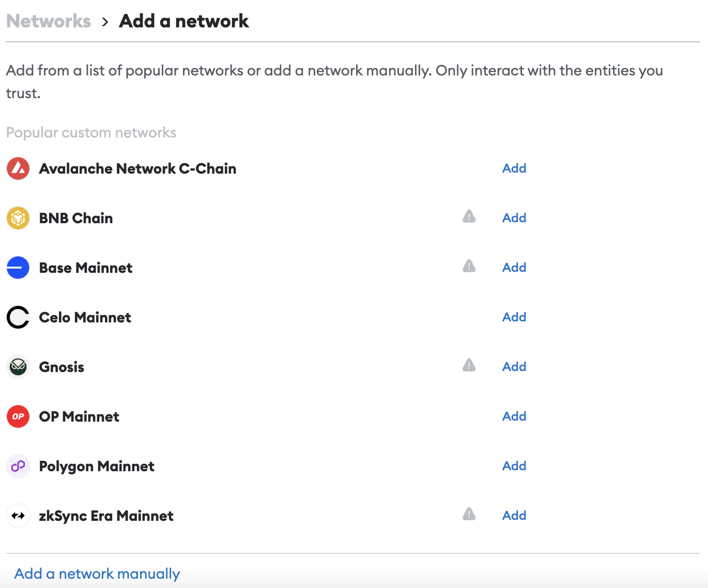The image size is (708, 588).
Task: Click the Base Mainnet logo icon
Action: [18, 268]
